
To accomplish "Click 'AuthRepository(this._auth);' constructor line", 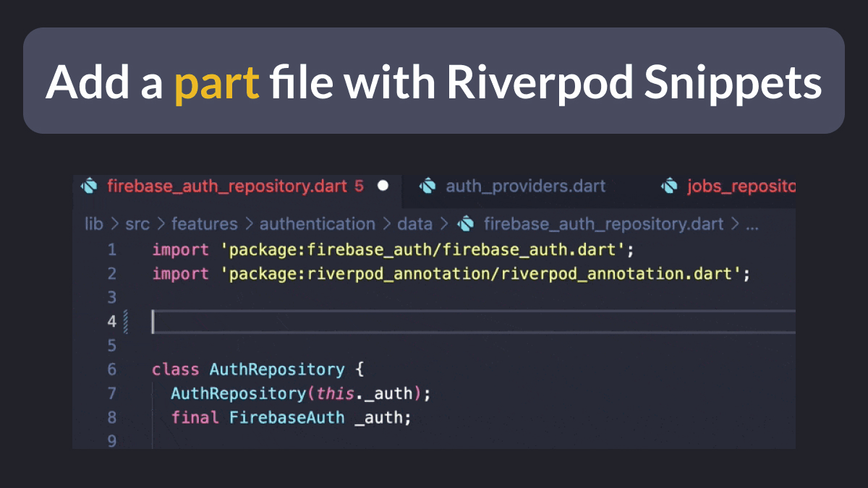I will (x=301, y=393).
